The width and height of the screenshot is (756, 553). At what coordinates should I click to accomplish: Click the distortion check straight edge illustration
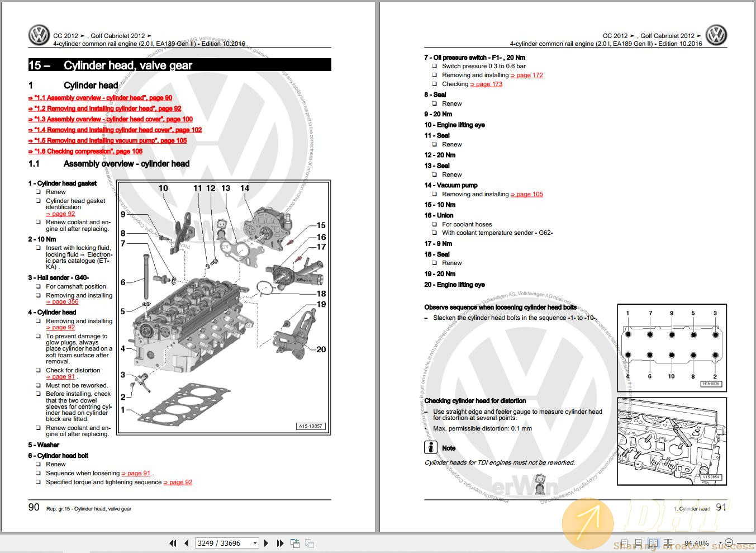click(672, 441)
